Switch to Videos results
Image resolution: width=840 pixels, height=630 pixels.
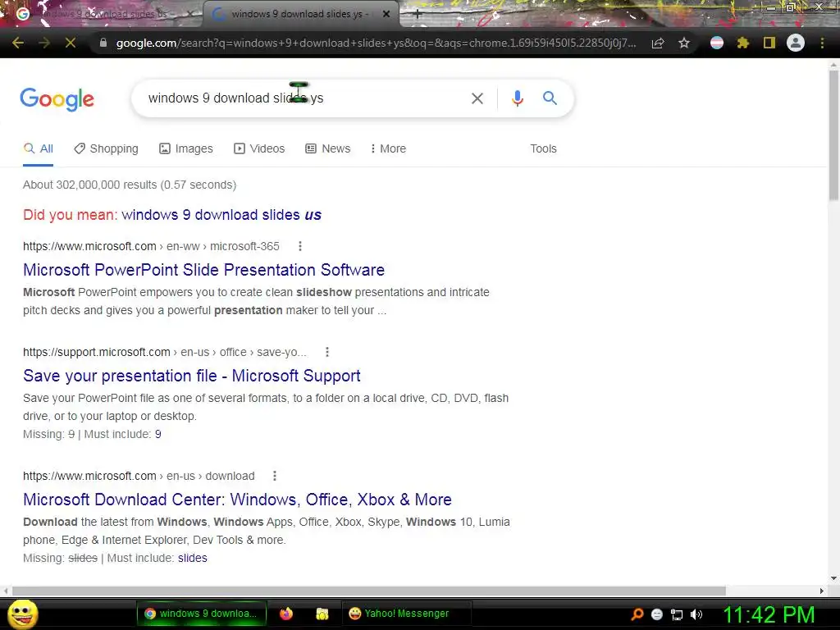[x=259, y=148]
